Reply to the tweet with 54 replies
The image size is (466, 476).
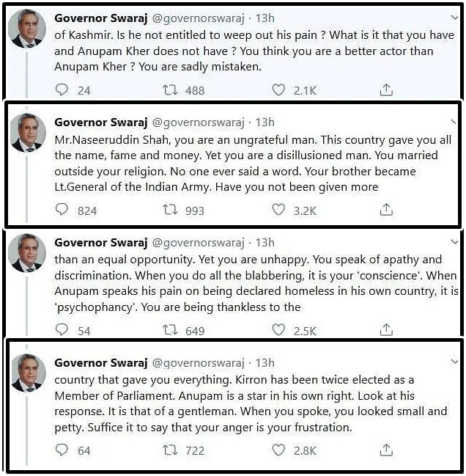(x=62, y=331)
